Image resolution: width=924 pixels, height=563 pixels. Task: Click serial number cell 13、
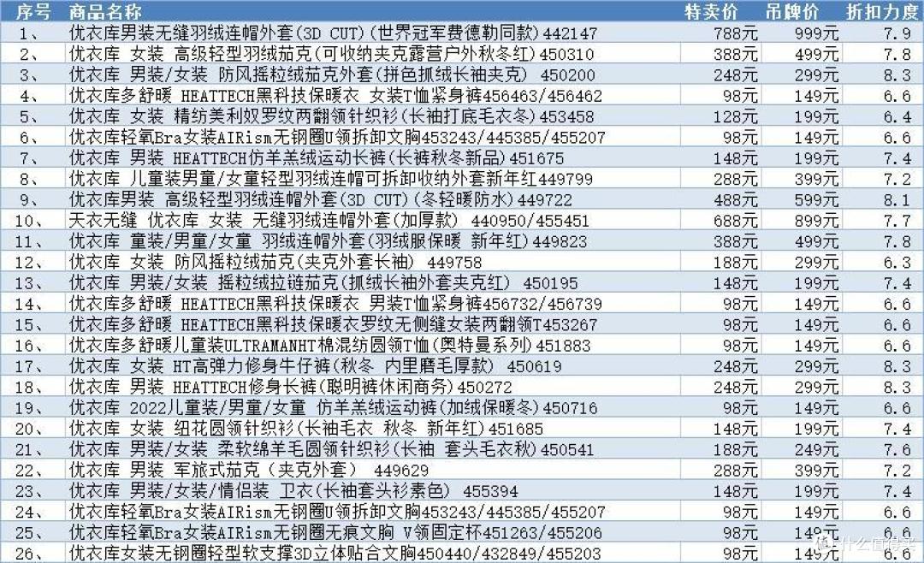[28, 283]
